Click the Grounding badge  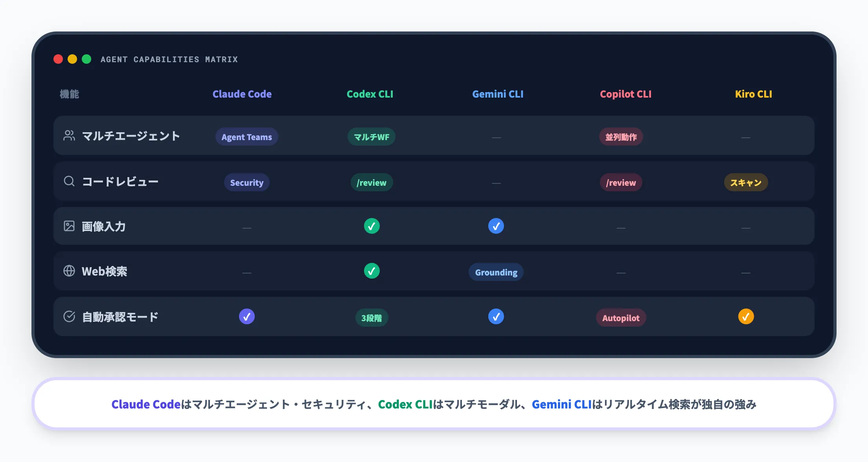[x=496, y=272]
